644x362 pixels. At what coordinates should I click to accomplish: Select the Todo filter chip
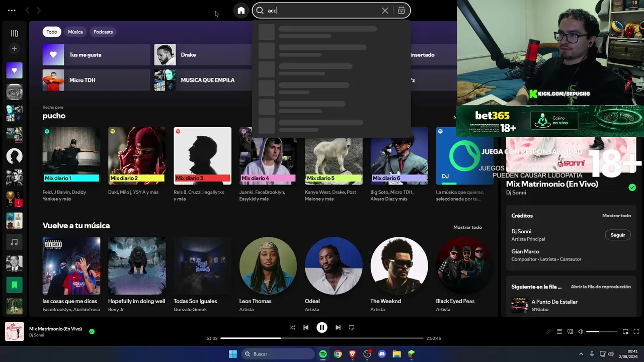[x=52, y=32]
